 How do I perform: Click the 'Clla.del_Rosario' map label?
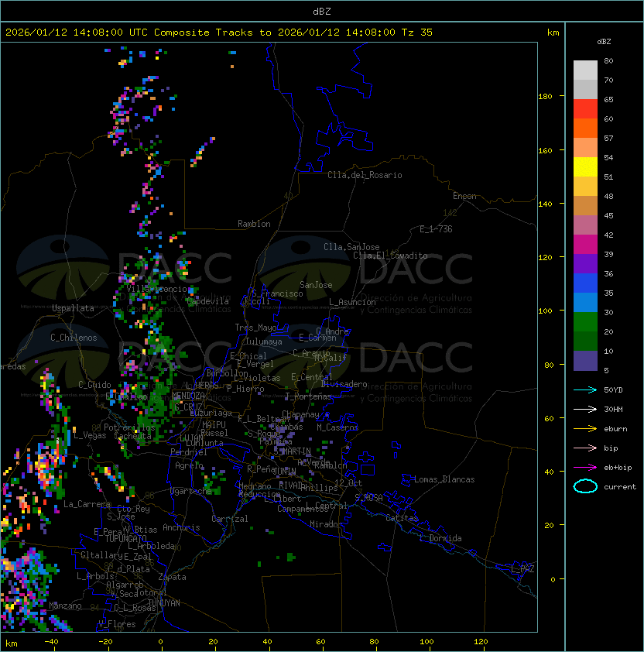pyautogui.click(x=365, y=175)
